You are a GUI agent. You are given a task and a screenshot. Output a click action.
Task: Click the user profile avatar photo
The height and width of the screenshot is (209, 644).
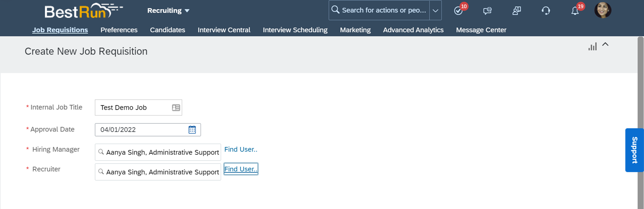coord(603,10)
